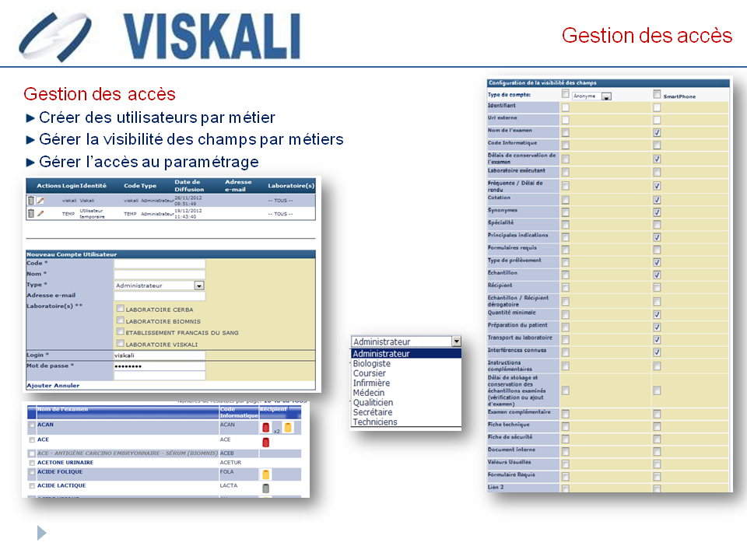Click the ACETUR code cell
Screen dimensions: 747x560
[230, 462]
